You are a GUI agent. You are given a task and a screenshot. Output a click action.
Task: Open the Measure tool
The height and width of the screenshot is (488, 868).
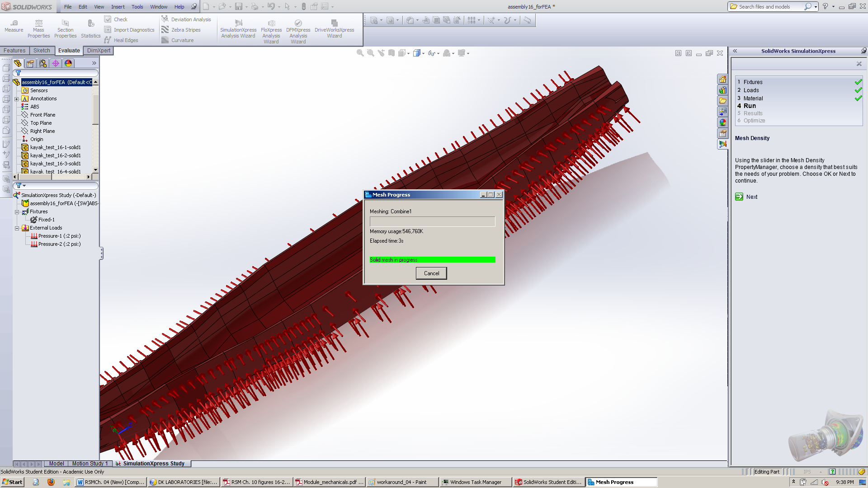(x=14, y=26)
